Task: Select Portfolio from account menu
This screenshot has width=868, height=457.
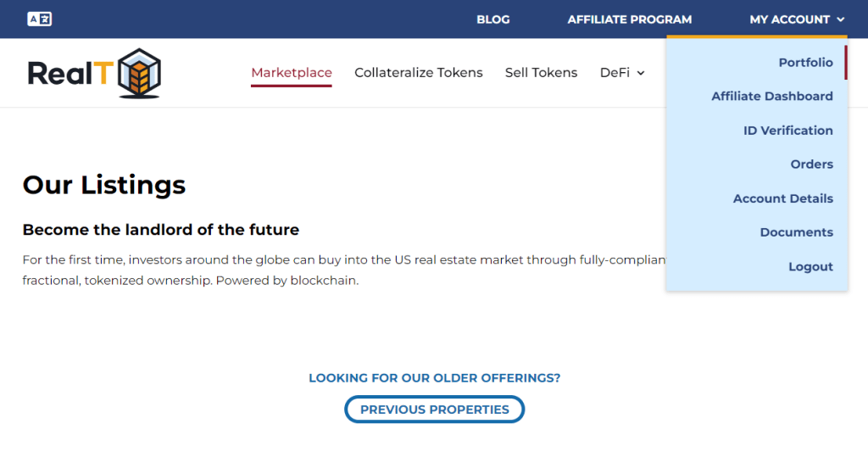Action: point(805,62)
